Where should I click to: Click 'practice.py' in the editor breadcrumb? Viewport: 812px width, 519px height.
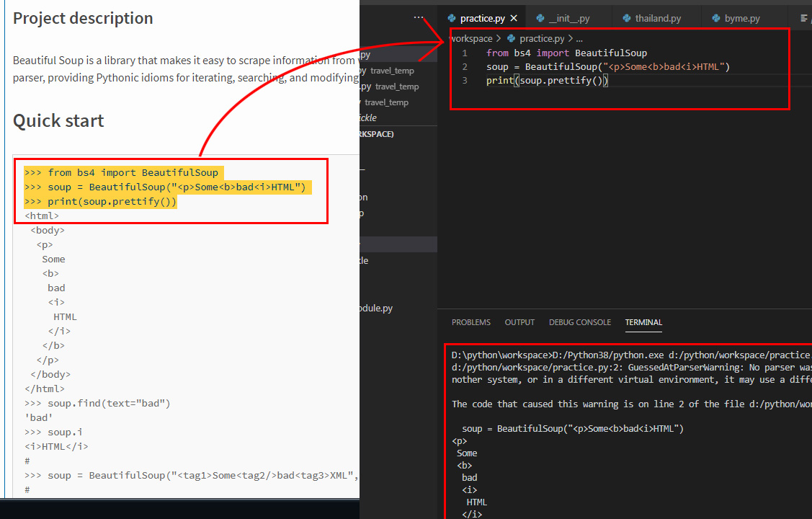point(542,38)
